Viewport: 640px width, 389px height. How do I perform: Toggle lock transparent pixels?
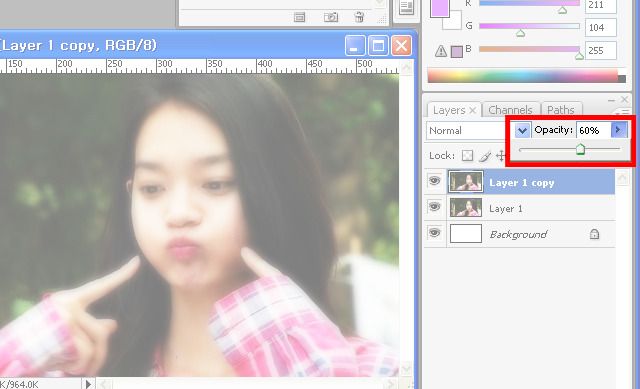tap(467, 156)
